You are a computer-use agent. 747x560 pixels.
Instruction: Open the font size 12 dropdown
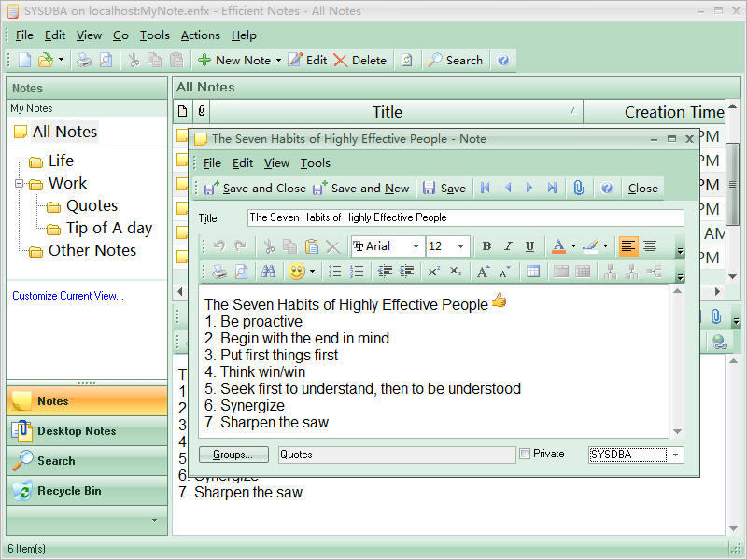(x=460, y=246)
